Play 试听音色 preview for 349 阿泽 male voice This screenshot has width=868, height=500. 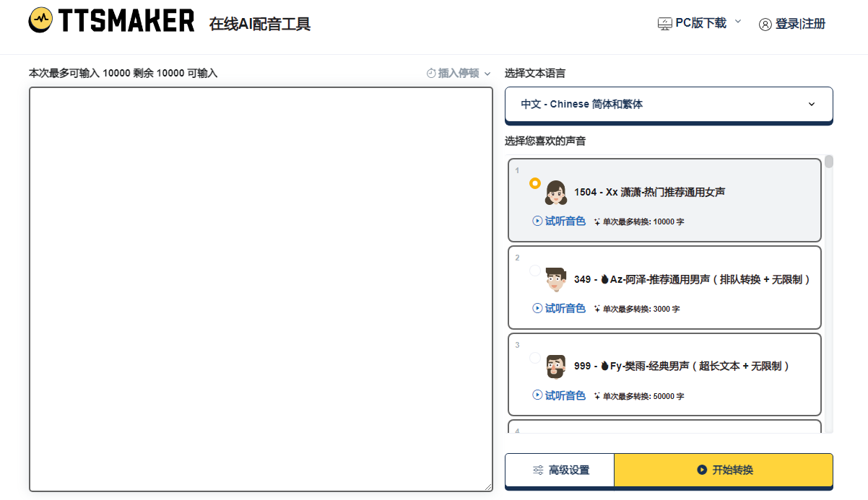pyautogui.click(x=560, y=308)
